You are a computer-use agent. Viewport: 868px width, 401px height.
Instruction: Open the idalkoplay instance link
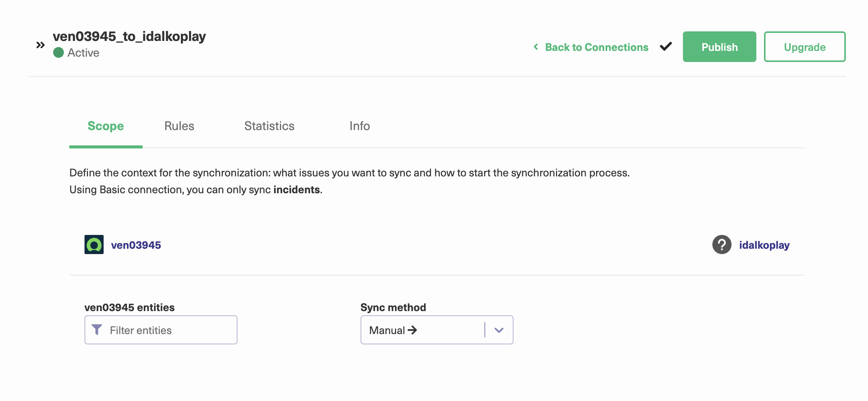[764, 245]
